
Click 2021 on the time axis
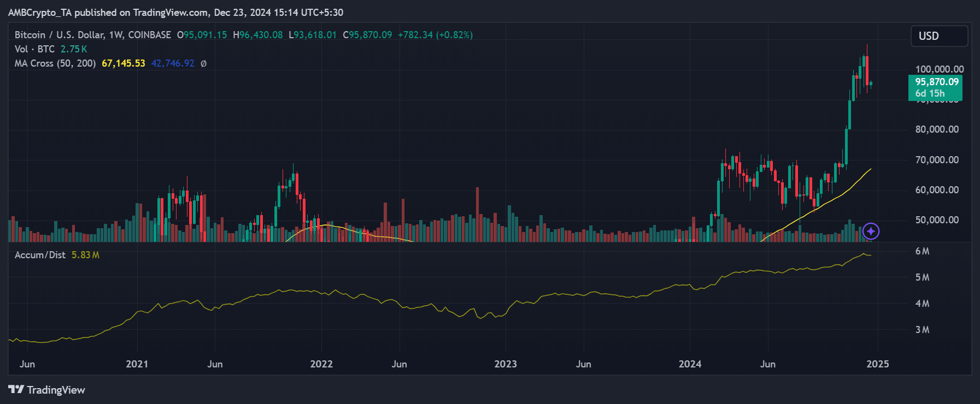tap(137, 364)
